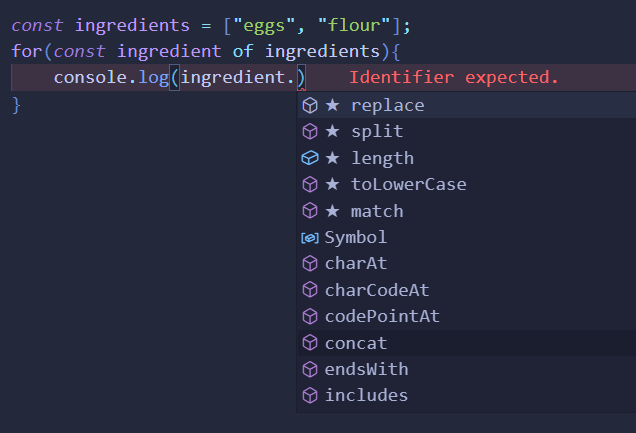Click the cube icon beside toLowerCase
Viewport: 636px width, 433px height.
pyautogui.click(x=310, y=184)
